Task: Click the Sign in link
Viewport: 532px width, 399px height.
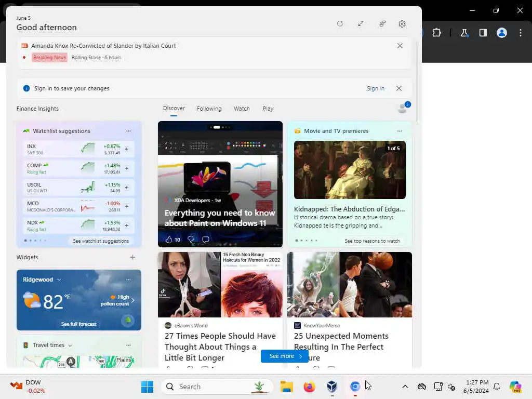Action: pos(375,88)
